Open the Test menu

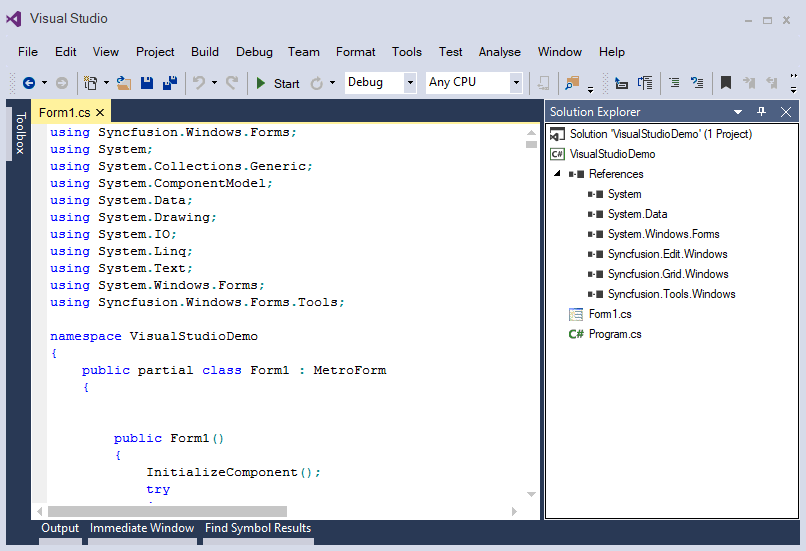451,52
